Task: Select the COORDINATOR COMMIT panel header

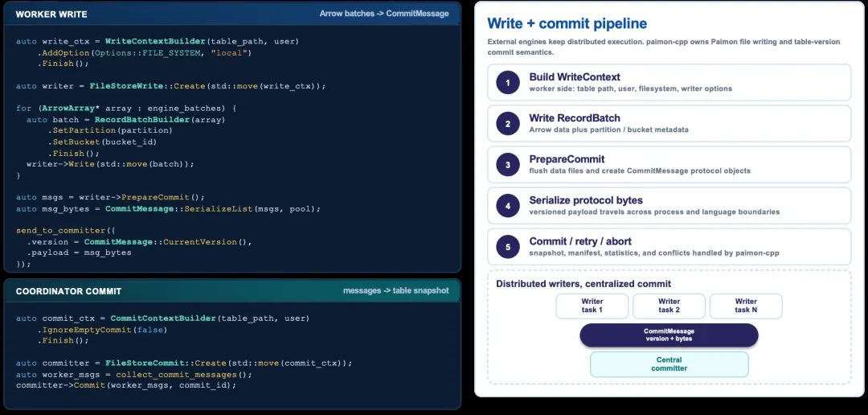Action: coord(232,291)
